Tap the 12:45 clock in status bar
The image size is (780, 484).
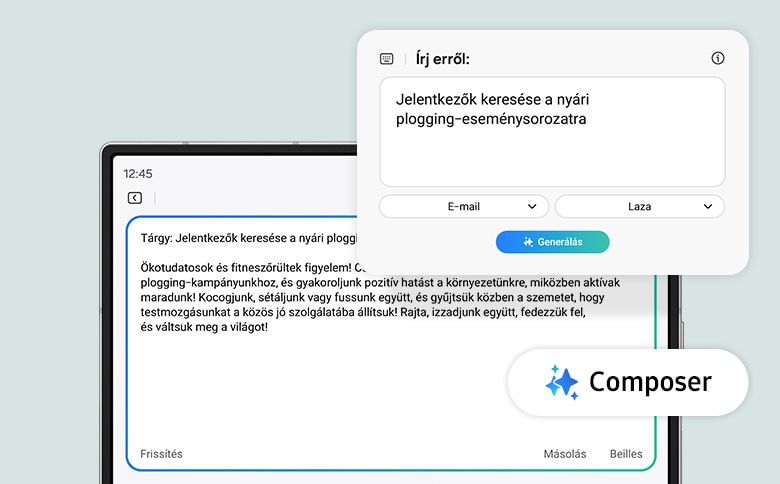138,174
